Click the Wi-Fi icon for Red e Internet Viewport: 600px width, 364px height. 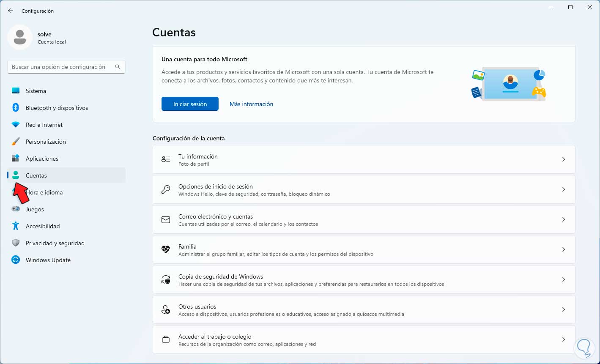pos(16,125)
